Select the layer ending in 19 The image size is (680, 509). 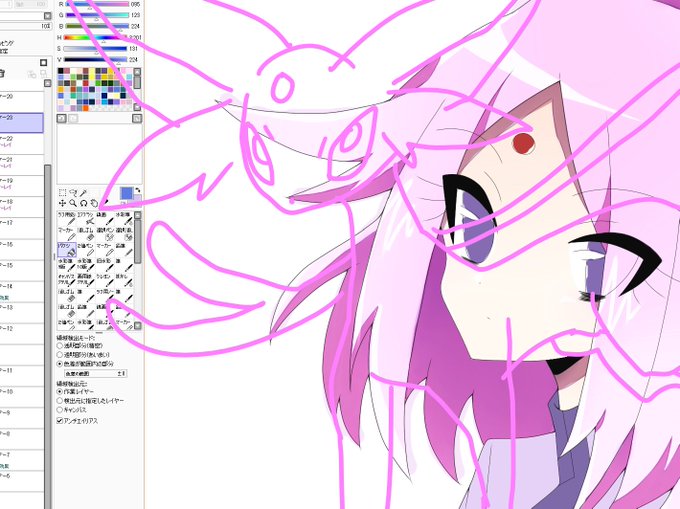(22, 186)
